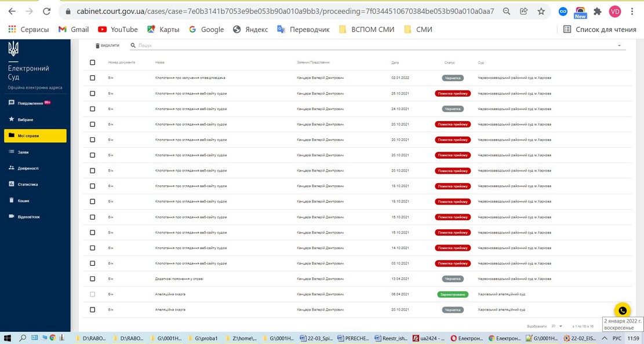Open Chrome three-dot menu

(632, 12)
